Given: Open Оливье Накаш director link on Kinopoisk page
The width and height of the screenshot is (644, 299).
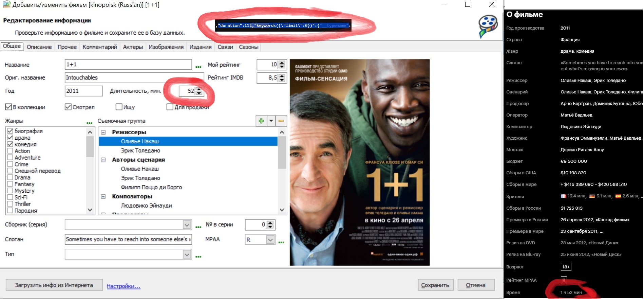Looking at the screenshot, I should pos(576,80).
